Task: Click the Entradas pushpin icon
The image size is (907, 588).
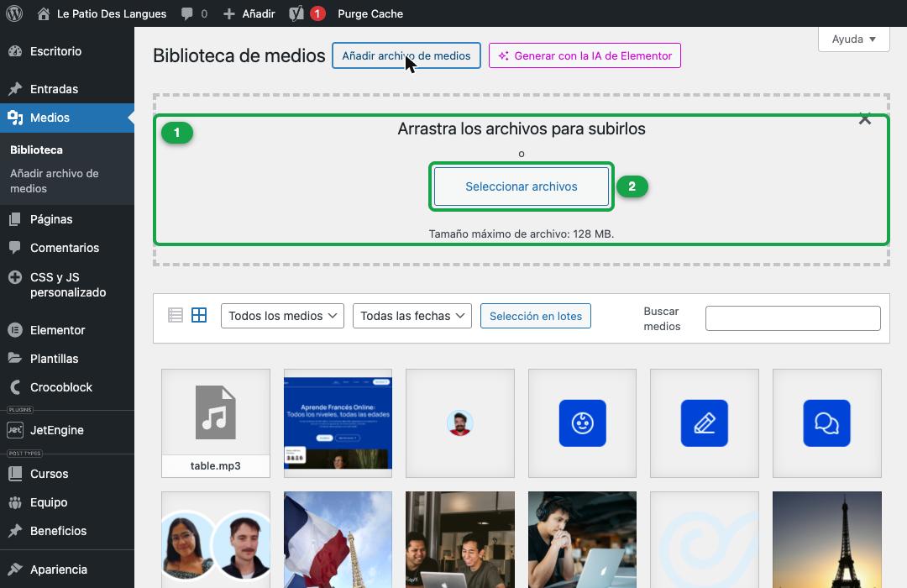Action: click(x=15, y=88)
